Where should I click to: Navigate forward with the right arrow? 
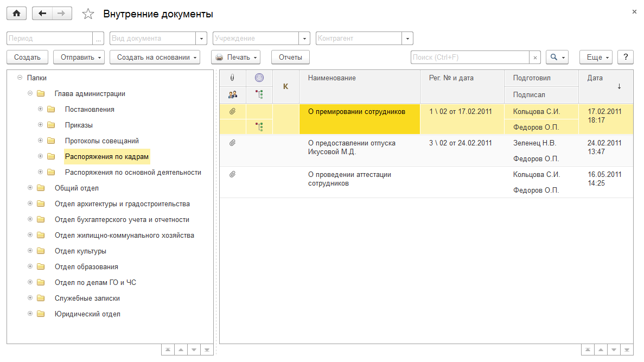(62, 14)
